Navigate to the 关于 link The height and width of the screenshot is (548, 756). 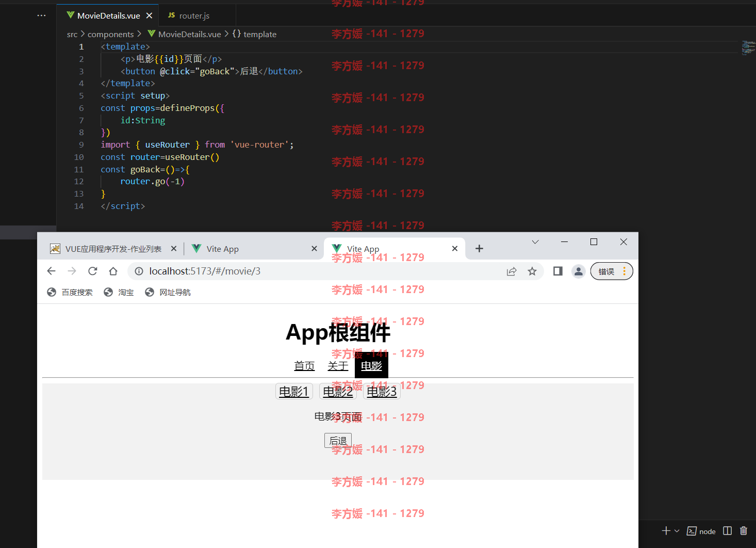coord(338,366)
